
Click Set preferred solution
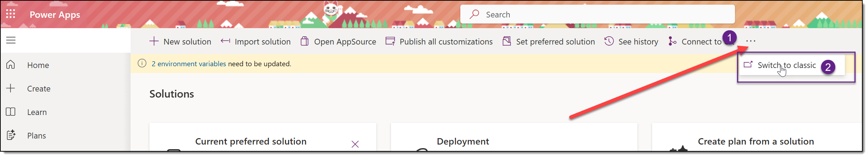(549, 42)
